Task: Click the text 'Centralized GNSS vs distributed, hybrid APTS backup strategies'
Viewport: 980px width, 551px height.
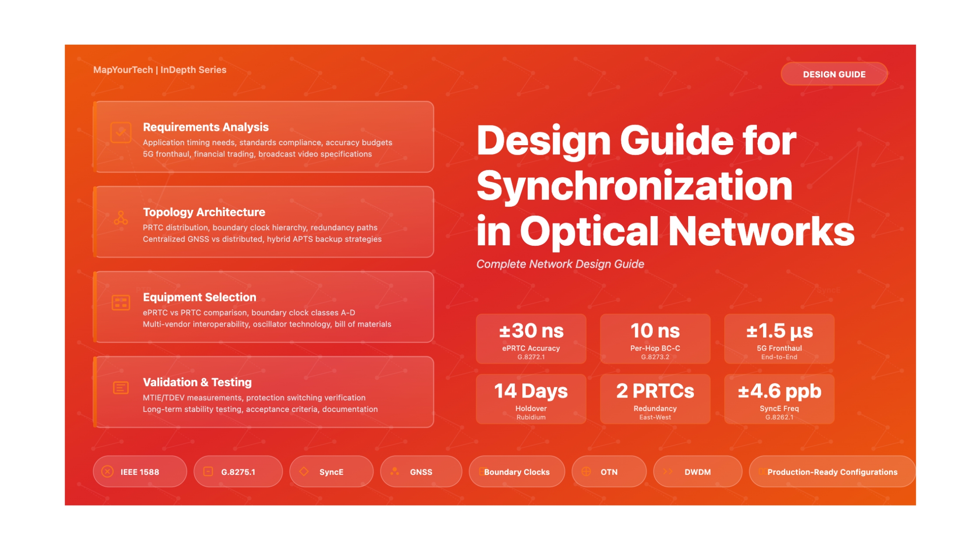Action: click(262, 239)
